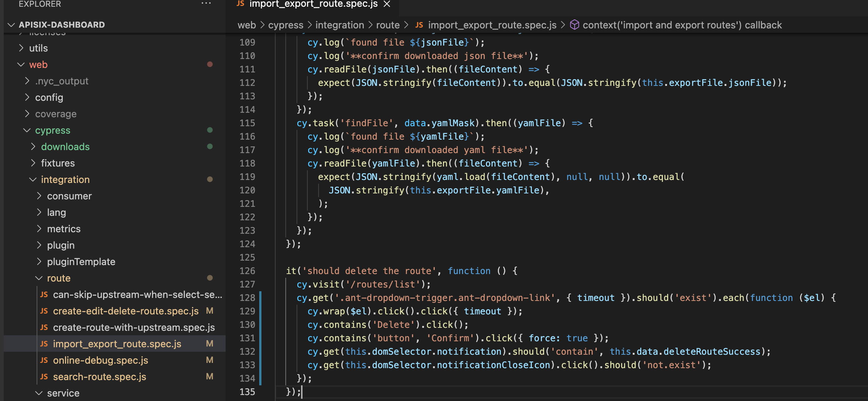The width and height of the screenshot is (868, 401).
Task: Collapse the web folder
Action: (x=21, y=65)
